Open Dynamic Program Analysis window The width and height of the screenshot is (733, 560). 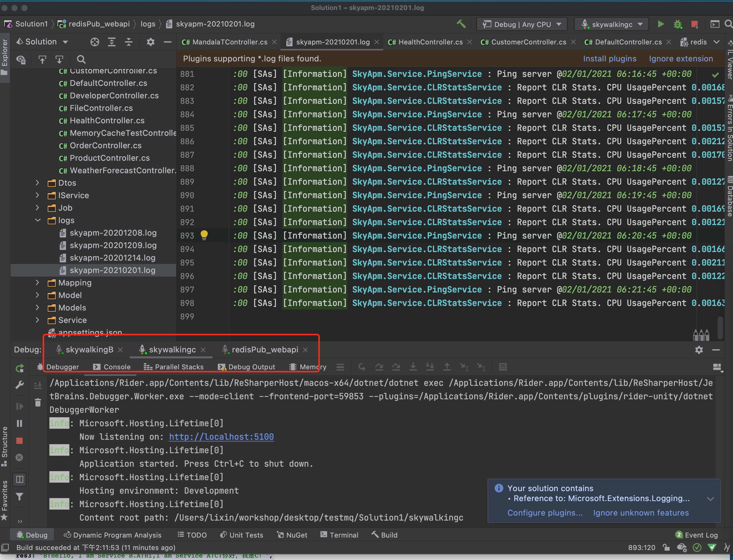(112, 535)
